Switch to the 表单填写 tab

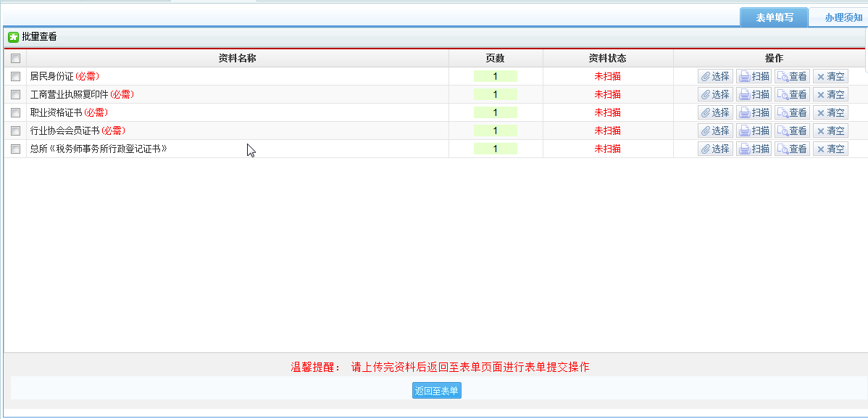click(x=774, y=17)
